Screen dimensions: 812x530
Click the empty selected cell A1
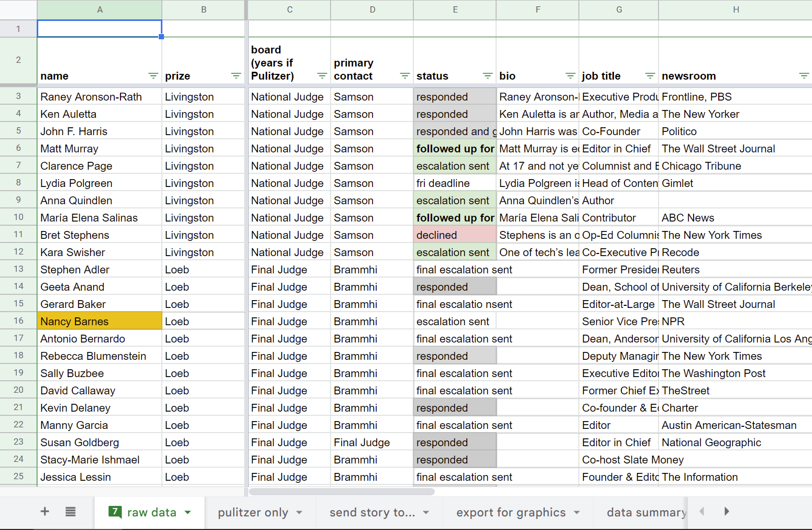pos(100,29)
